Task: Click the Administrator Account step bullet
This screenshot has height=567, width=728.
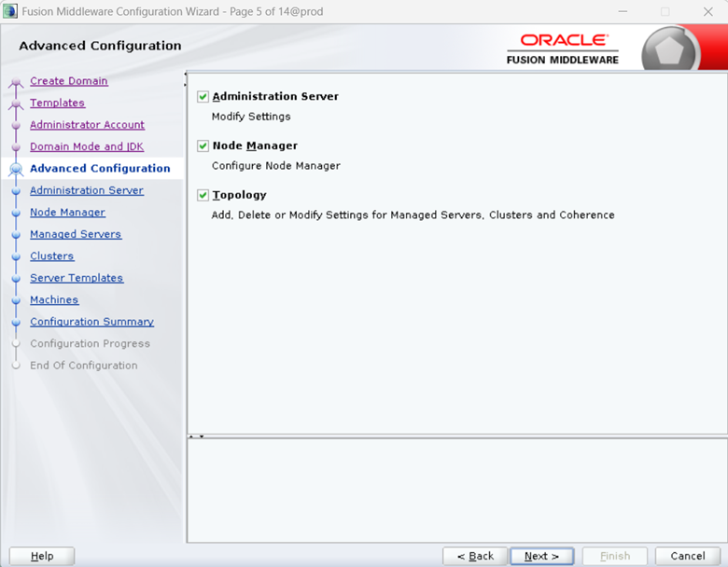Action: click(16, 125)
